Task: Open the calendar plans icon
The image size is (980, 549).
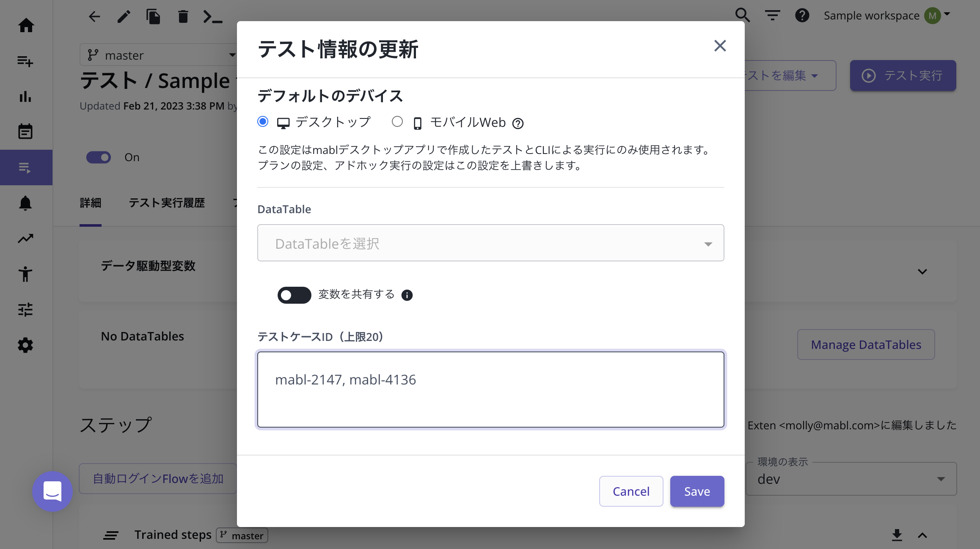Action: [25, 132]
